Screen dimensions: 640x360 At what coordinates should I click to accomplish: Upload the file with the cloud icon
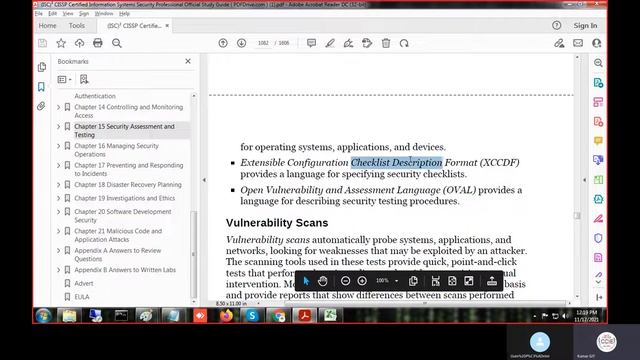[x=79, y=43]
